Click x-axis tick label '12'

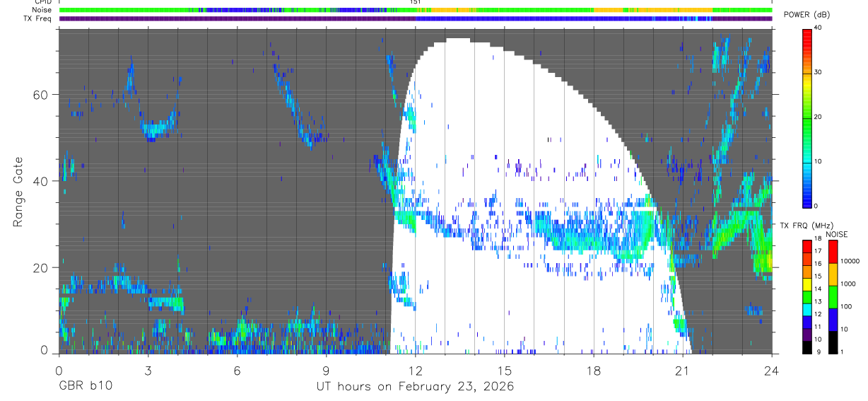[416, 370]
